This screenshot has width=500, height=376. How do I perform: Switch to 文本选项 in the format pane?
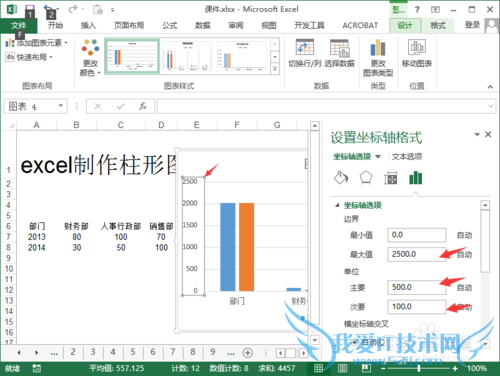[x=407, y=157]
